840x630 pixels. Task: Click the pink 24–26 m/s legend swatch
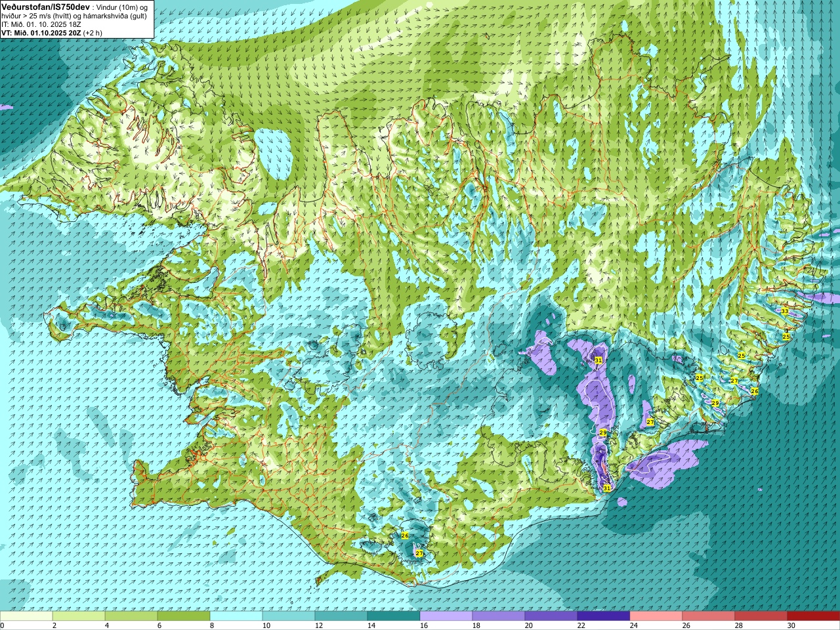(656, 616)
